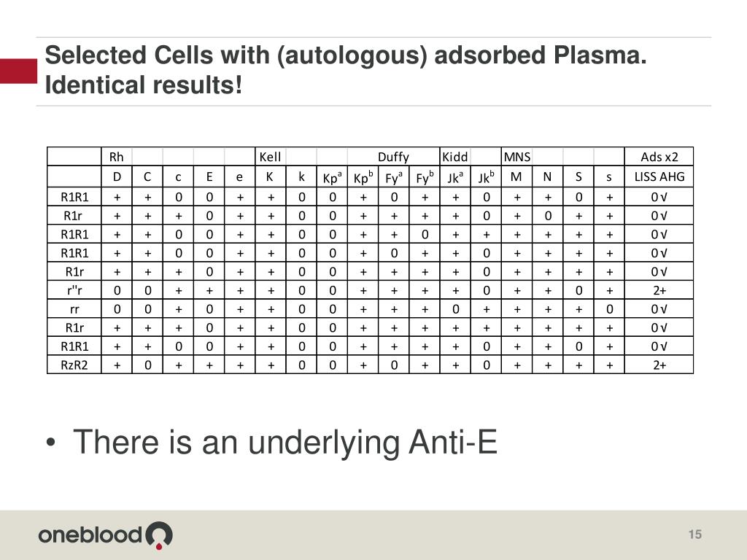Click the red accent block beside title
This screenshot has width=747, height=560.
18,71
